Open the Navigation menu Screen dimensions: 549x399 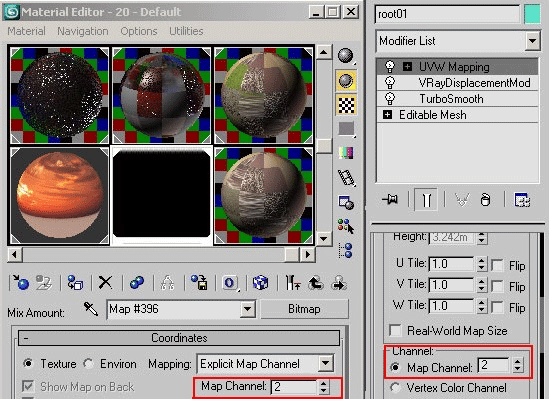click(x=83, y=31)
